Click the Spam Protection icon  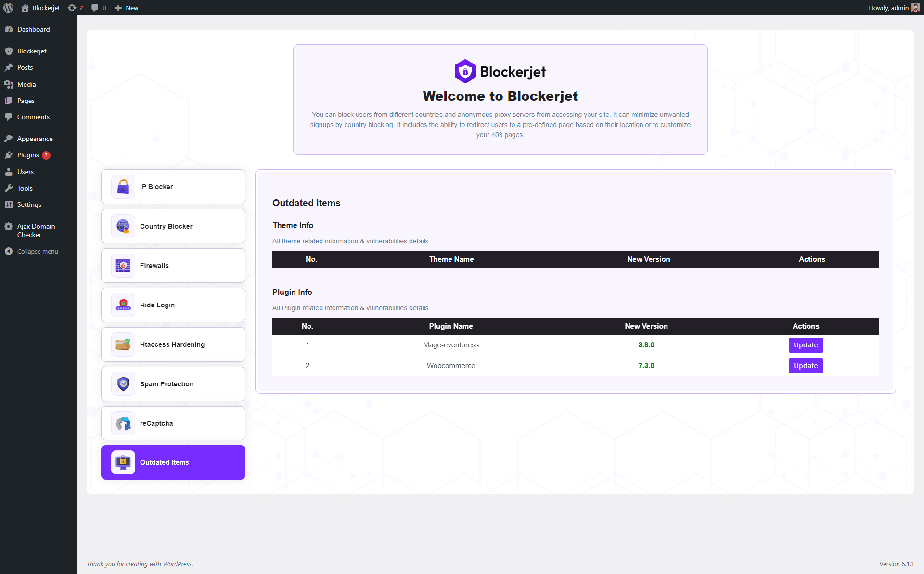123,384
